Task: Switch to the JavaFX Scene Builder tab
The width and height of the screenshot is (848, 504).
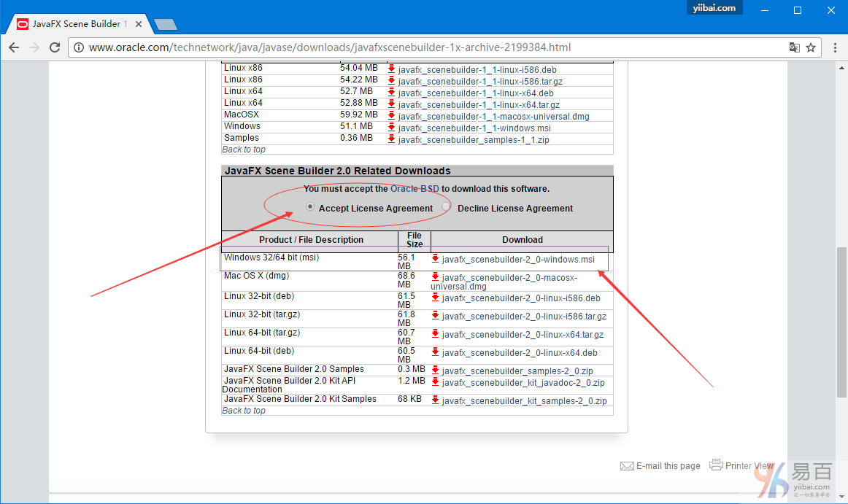Action: click(73, 24)
